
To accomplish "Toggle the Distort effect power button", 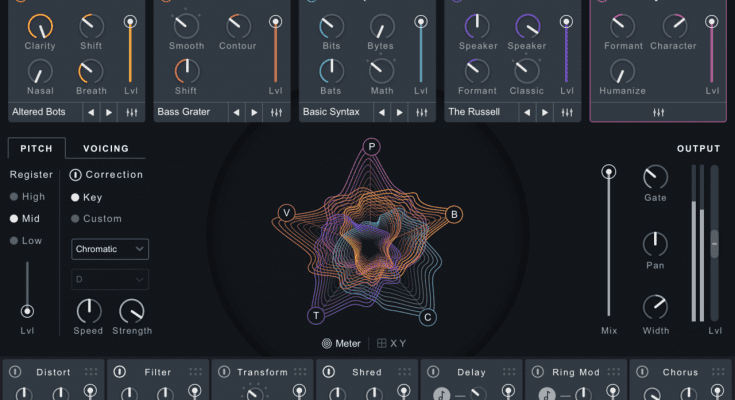I will (x=15, y=372).
